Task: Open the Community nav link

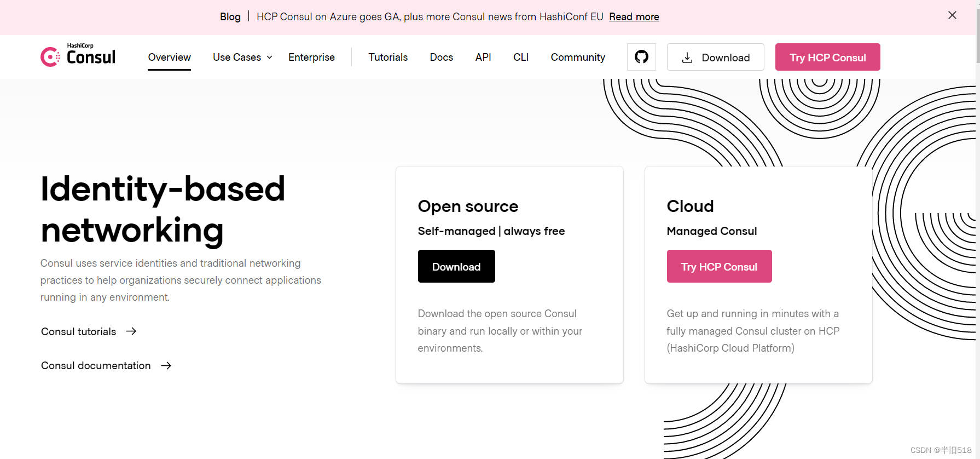Action: (x=578, y=57)
